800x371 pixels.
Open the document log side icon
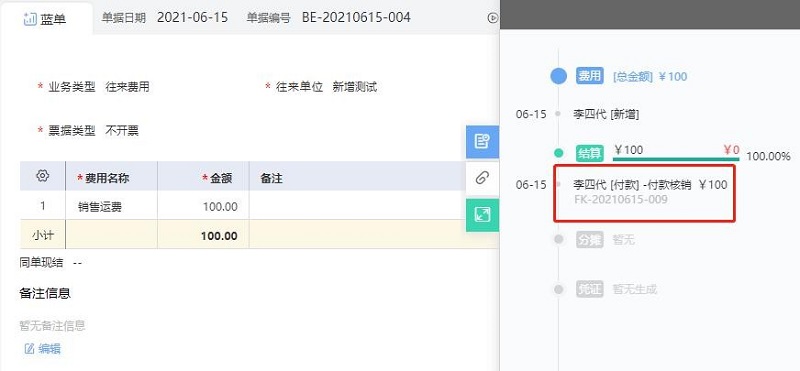tap(482, 141)
